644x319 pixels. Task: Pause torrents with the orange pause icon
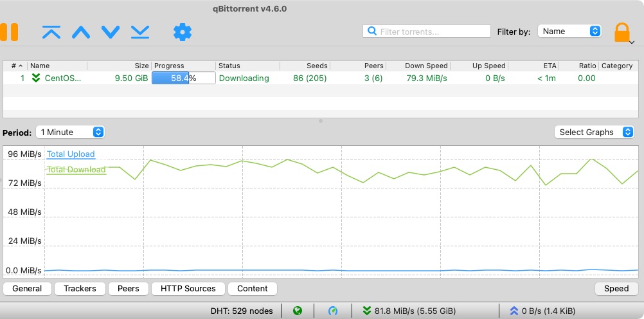[x=8, y=32]
